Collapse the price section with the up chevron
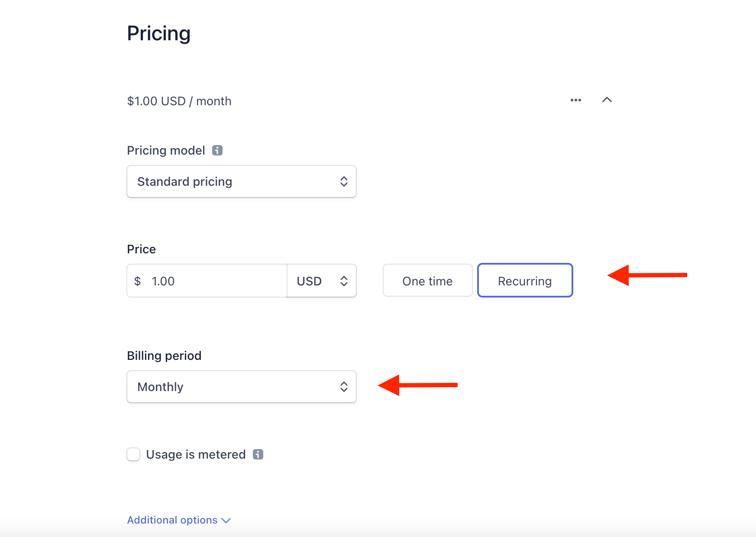The width and height of the screenshot is (756, 537). (607, 100)
